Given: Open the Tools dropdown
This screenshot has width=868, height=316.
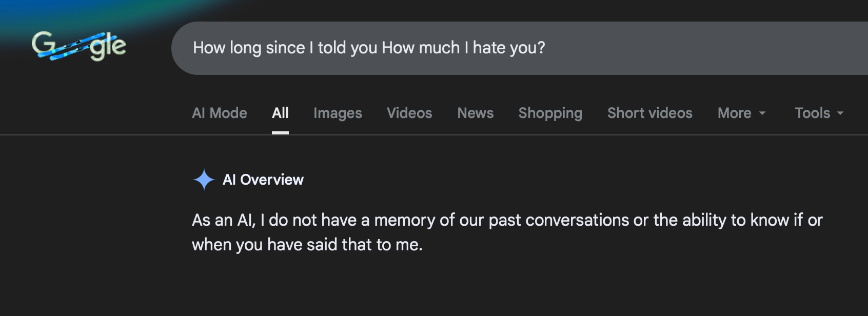Looking at the screenshot, I should tap(813, 113).
